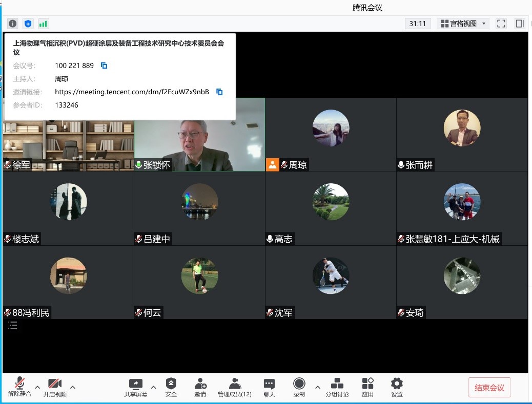532x404 pixels.
Task: Toggle the side panel icon
Action: click(x=520, y=24)
